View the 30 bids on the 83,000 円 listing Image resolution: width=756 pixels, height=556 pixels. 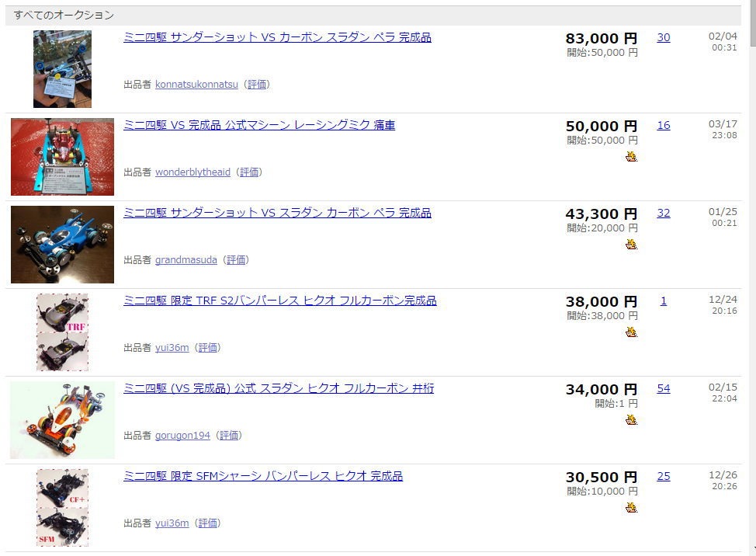click(664, 37)
